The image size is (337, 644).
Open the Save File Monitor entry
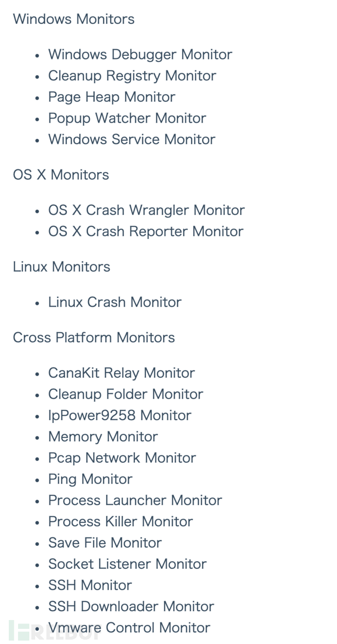click(105, 543)
